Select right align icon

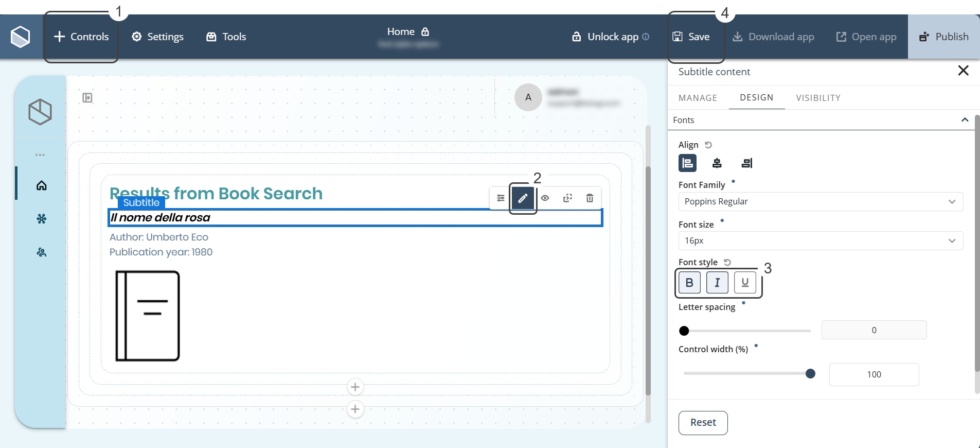pos(746,163)
